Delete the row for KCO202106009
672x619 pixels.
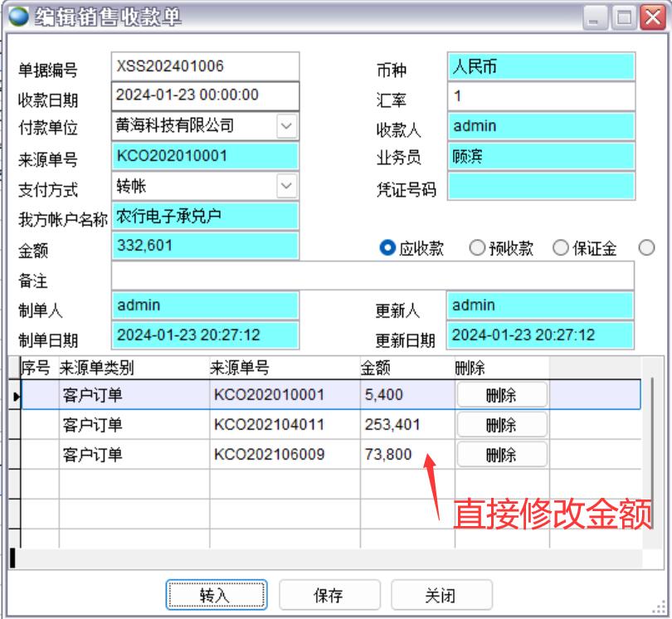(501, 455)
